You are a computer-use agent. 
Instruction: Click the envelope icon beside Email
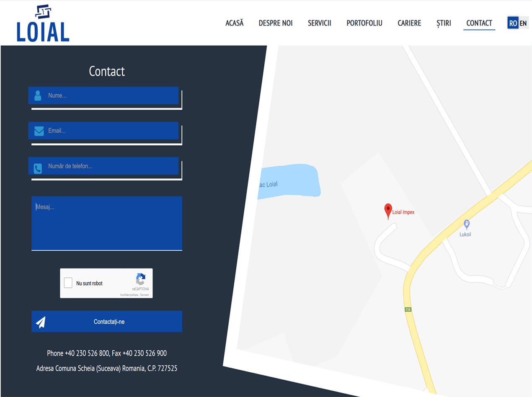[x=39, y=131]
